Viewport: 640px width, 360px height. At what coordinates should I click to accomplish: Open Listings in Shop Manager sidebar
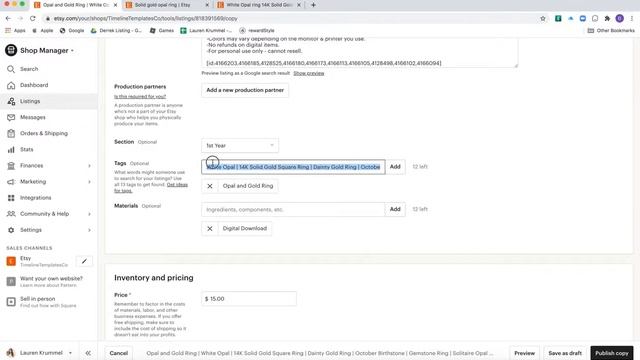[30, 101]
